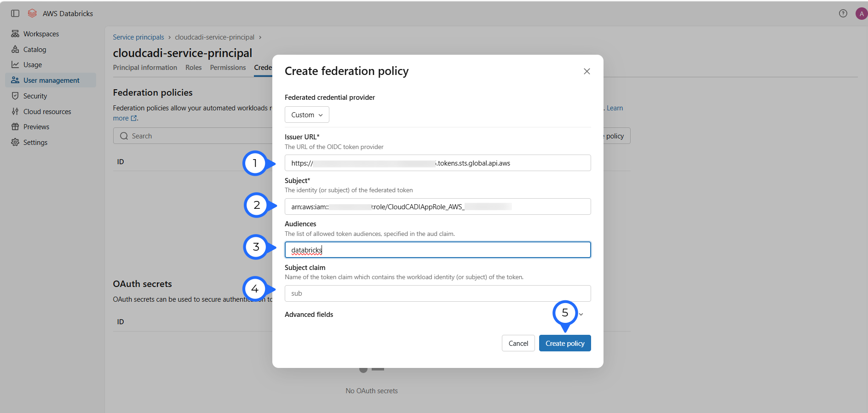
Task: Click the Audiences input field
Action: pos(438,250)
